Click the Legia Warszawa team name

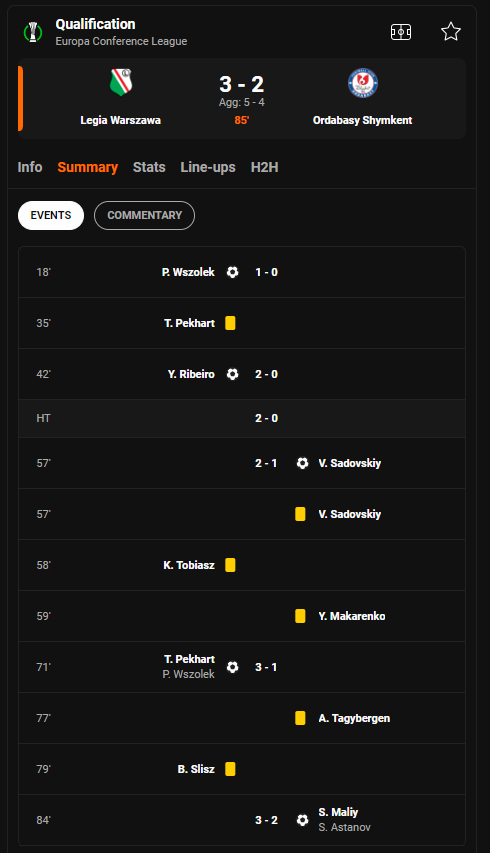(x=121, y=120)
